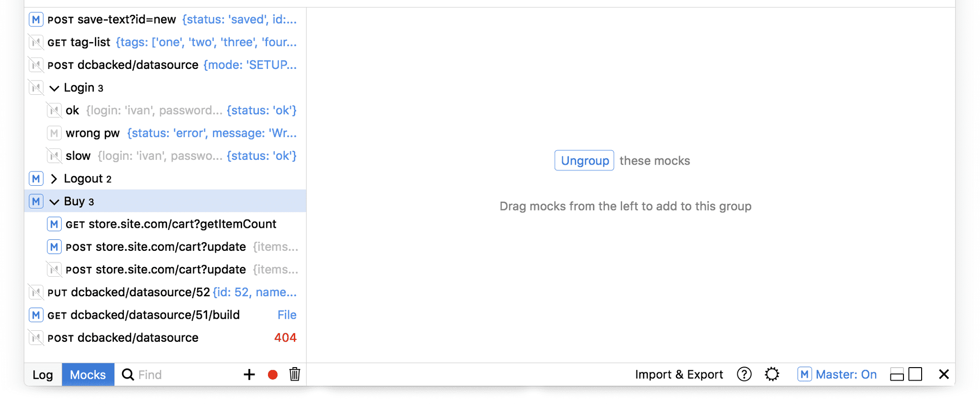Click the Ungroup button
This screenshot has height=404, width=980.
pyautogui.click(x=584, y=160)
